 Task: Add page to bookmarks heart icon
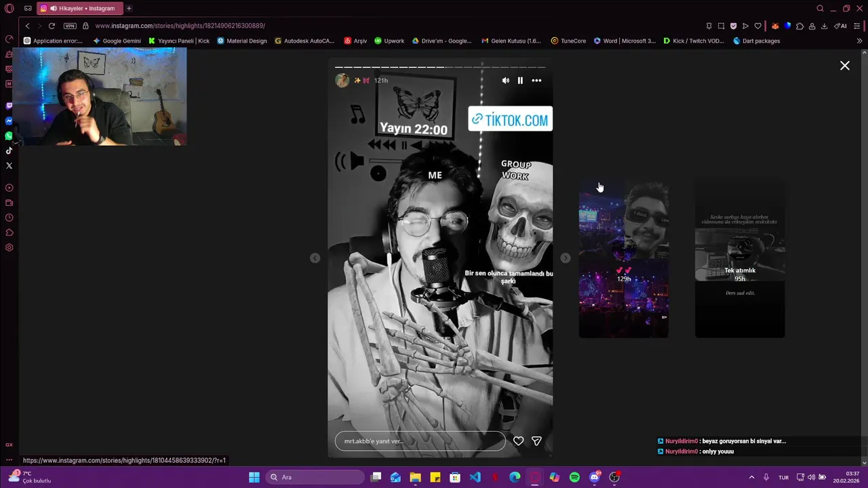(x=757, y=26)
